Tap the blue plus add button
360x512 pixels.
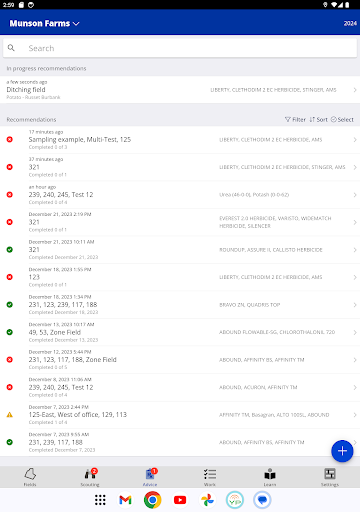coord(342,451)
